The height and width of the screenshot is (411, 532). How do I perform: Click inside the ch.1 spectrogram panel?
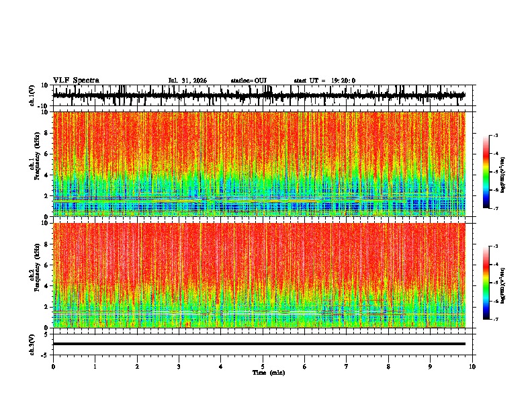click(259, 164)
